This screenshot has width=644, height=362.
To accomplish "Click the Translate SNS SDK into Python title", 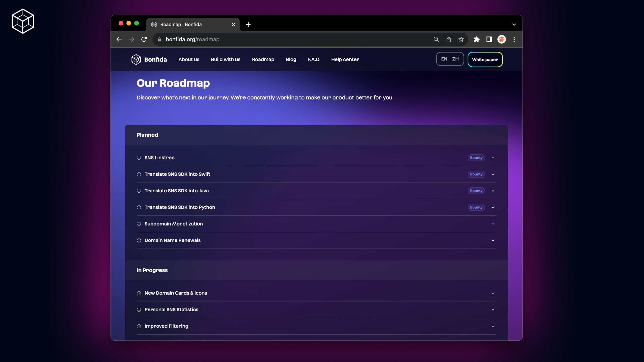I will (x=180, y=207).
